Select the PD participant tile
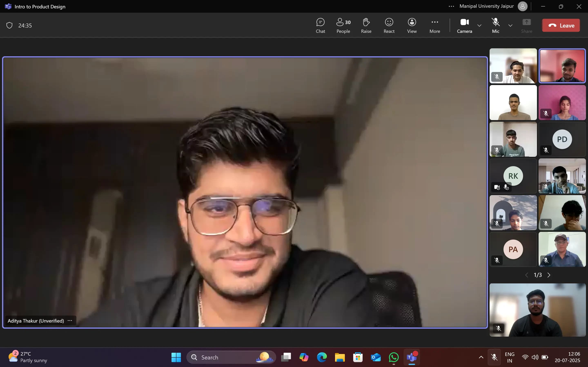Image resolution: width=588 pixels, height=367 pixels. tap(562, 139)
